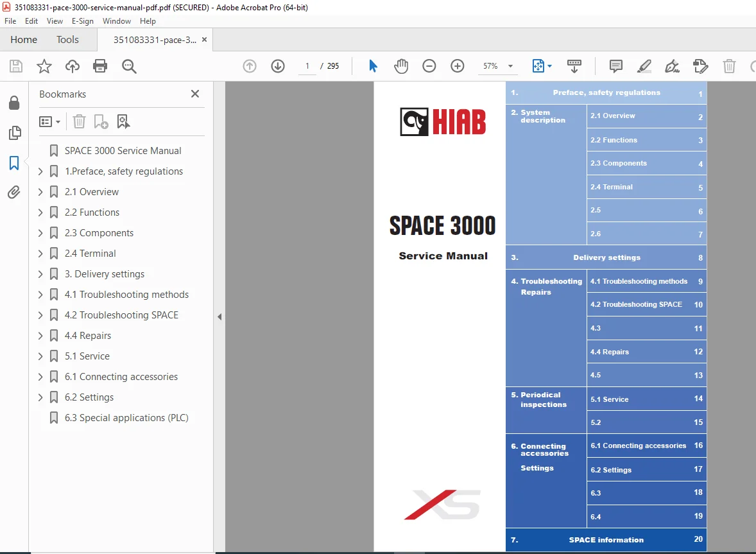The height and width of the screenshot is (554, 756).
Task: Open the File menu
Action: [10, 21]
